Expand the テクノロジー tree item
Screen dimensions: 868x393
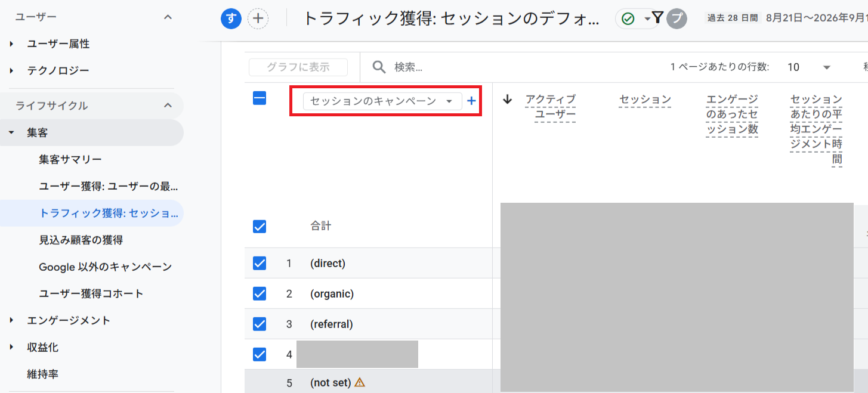click(12, 70)
